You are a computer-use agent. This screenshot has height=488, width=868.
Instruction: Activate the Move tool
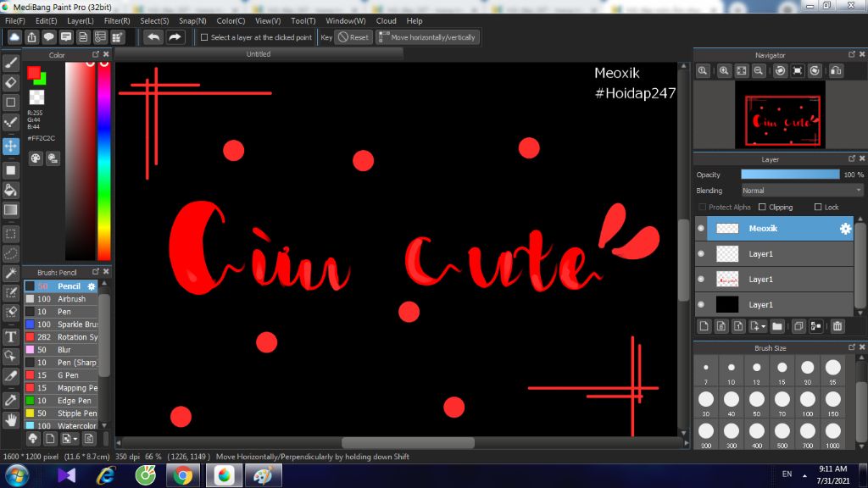point(10,146)
